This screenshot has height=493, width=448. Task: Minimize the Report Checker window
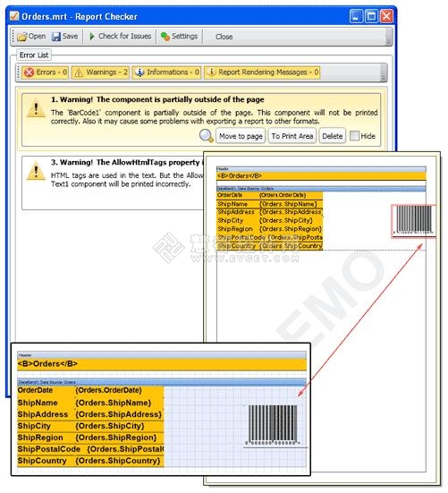(x=356, y=16)
